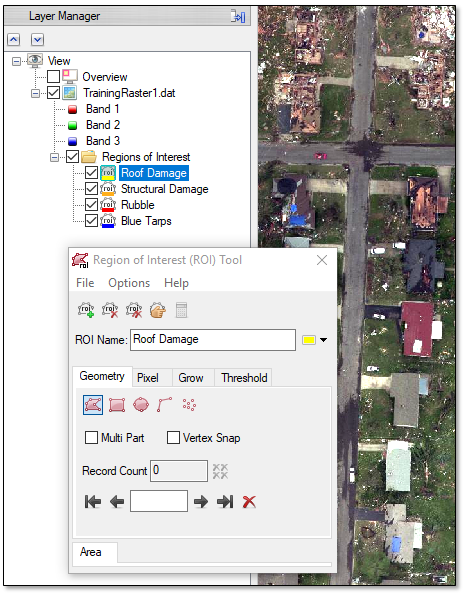The height and width of the screenshot is (593, 465).
Task: Go to the next record arrow
Action: tap(201, 502)
